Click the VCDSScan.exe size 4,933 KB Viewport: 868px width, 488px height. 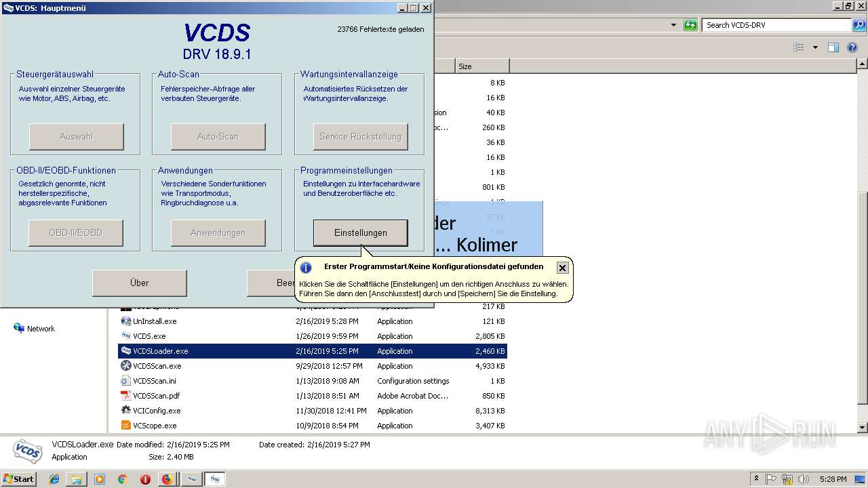pos(490,366)
